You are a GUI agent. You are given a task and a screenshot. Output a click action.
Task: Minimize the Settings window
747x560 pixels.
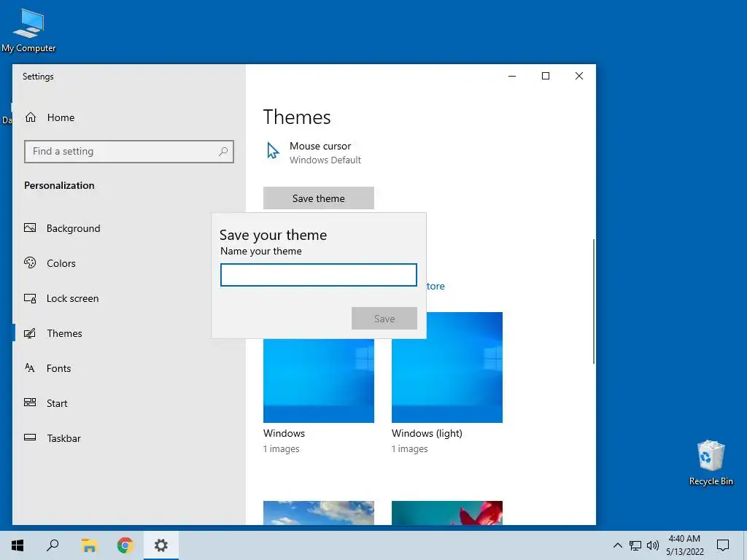pos(512,76)
